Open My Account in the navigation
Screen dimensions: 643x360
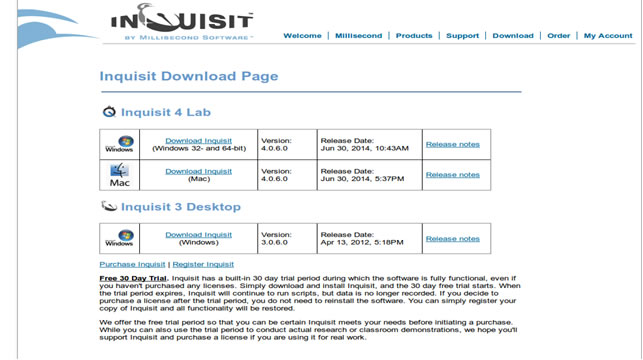pos(608,36)
